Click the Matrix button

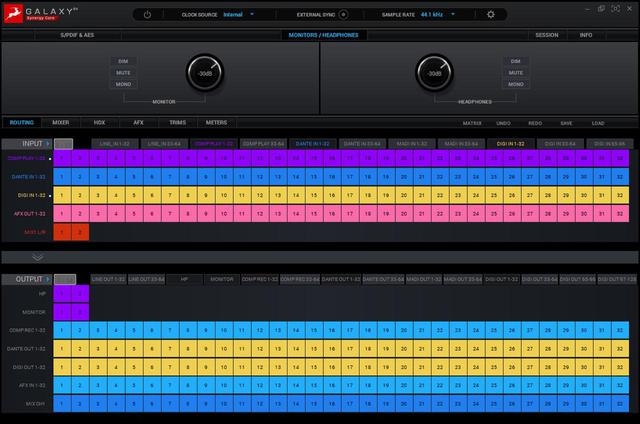tap(472, 123)
